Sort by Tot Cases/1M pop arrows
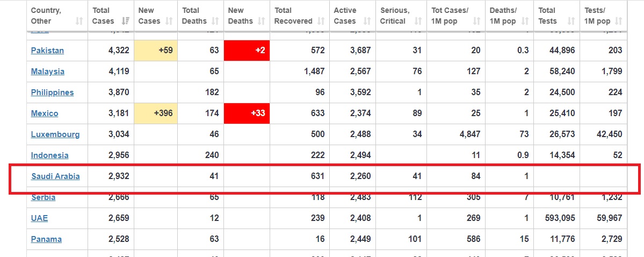Image resolution: width=644 pixels, height=257 pixels. click(x=476, y=21)
